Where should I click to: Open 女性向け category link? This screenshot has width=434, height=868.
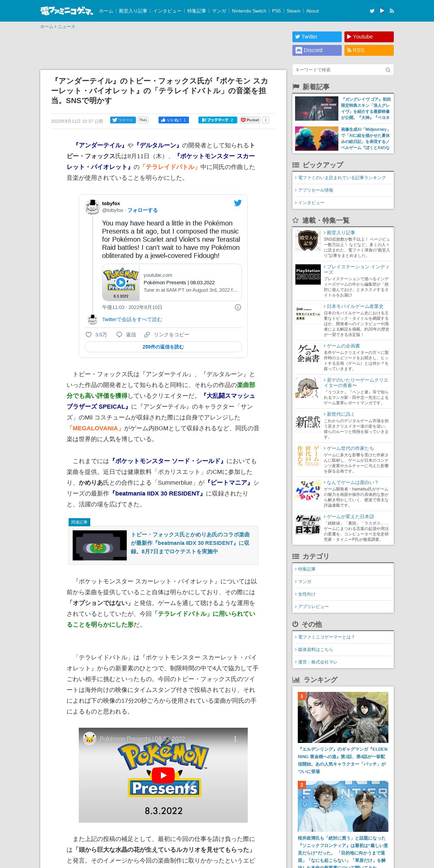(x=307, y=594)
